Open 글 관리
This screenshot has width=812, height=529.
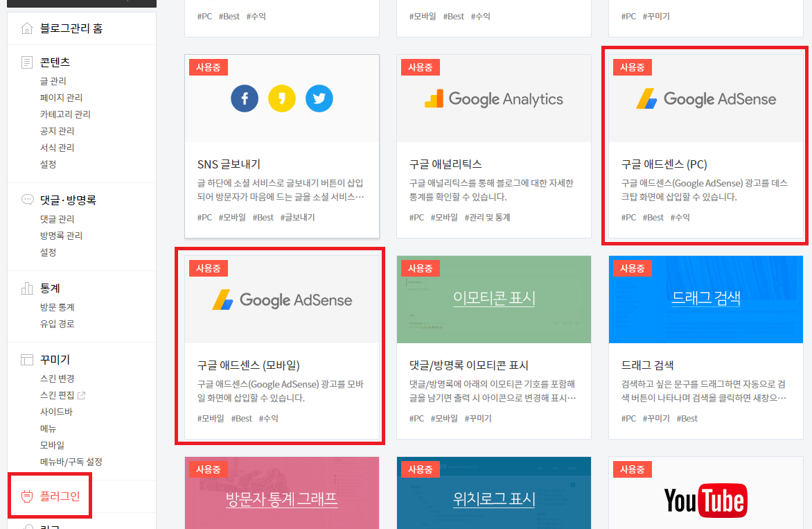53,81
